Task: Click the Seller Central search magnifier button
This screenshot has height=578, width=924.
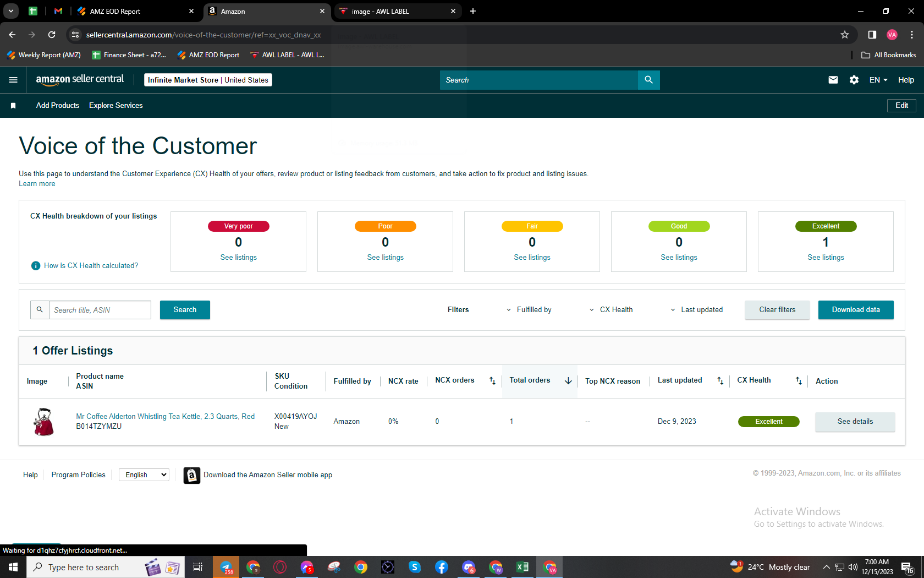Action: click(649, 80)
